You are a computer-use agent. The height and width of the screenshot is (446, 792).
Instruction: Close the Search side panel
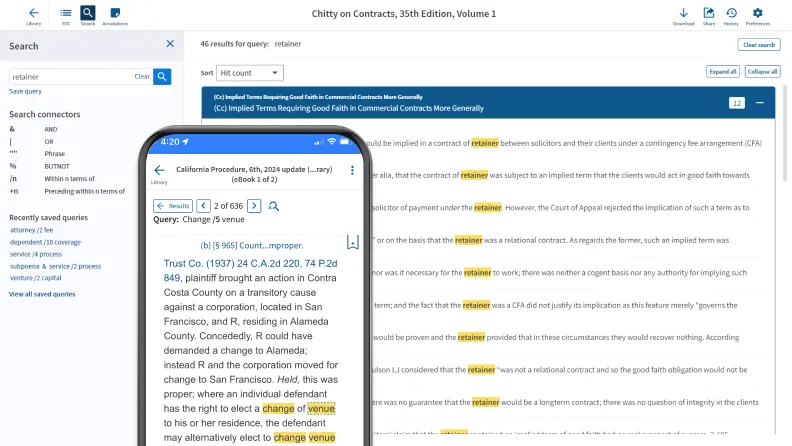click(170, 45)
